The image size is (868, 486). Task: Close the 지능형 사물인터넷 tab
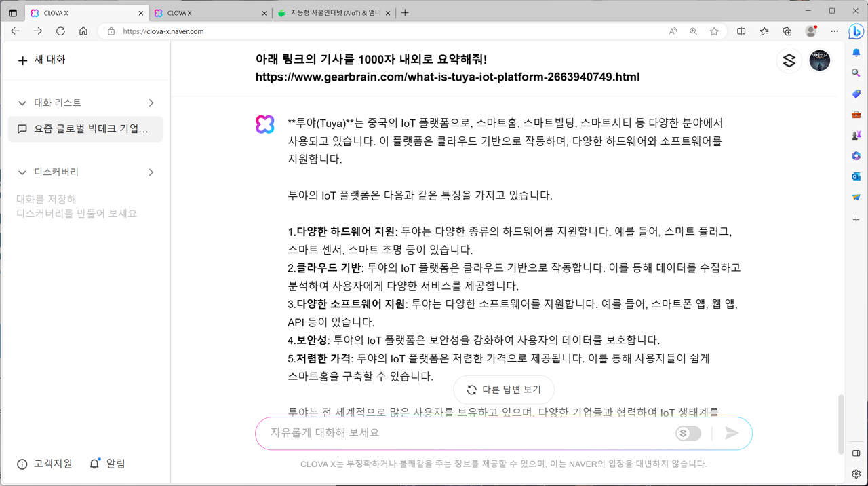[x=389, y=13]
